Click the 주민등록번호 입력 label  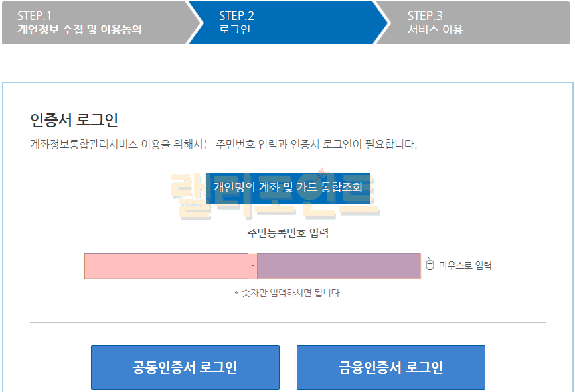tap(287, 233)
